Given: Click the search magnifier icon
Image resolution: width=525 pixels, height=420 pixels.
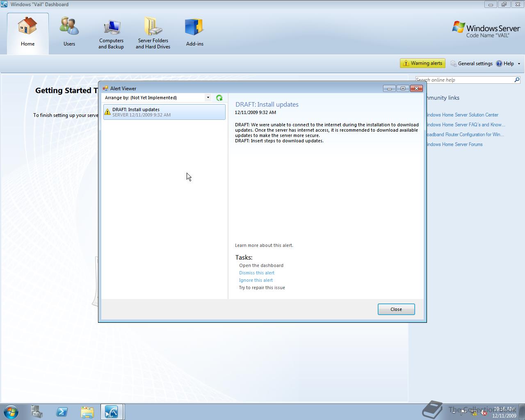Looking at the screenshot, I should pos(517,80).
